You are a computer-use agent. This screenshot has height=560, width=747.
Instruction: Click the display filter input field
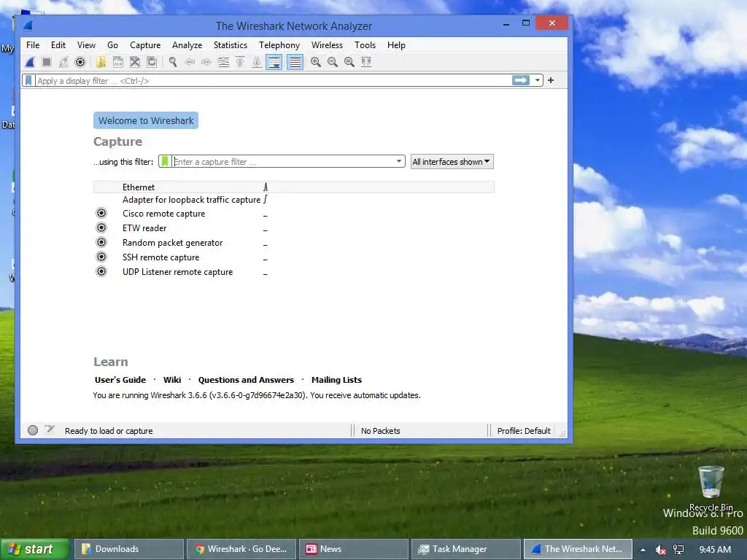(273, 80)
